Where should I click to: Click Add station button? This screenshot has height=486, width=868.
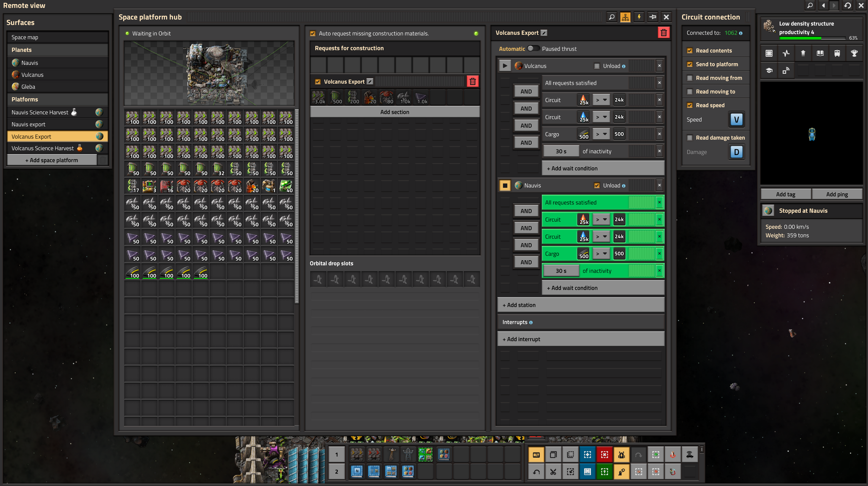pyautogui.click(x=581, y=305)
